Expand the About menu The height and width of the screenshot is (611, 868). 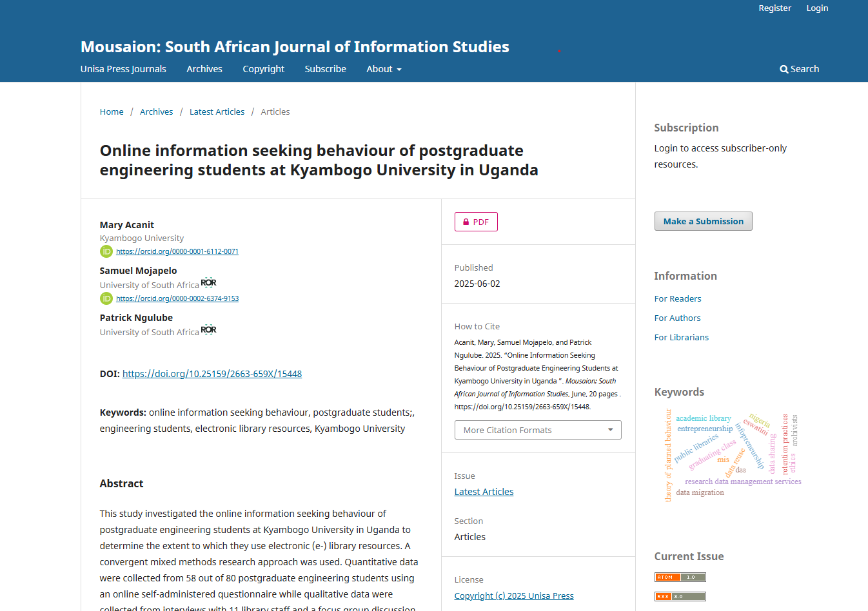pyautogui.click(x=384, y=69)
